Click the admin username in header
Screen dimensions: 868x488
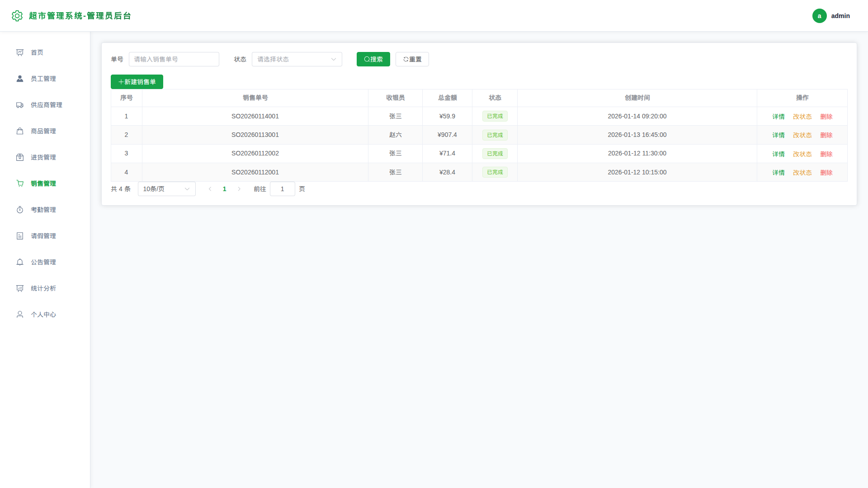(840, 16)
